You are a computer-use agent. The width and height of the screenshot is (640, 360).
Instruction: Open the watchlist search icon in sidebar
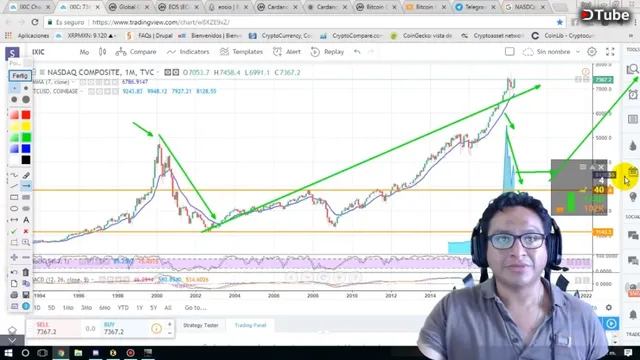click(632, 69)
